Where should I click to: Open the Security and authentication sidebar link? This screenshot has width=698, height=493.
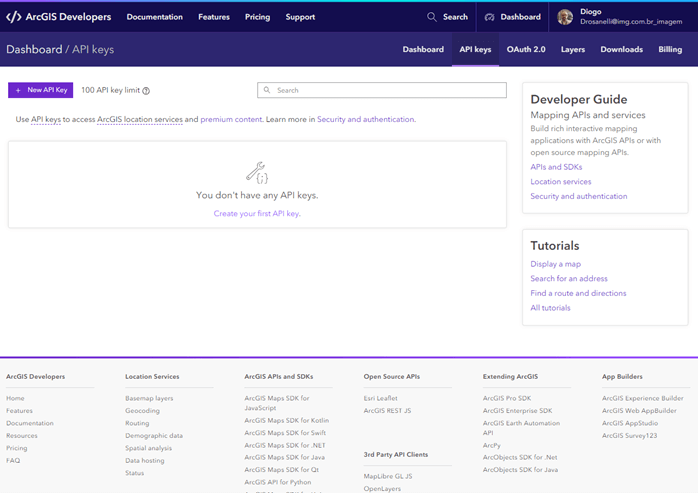coord(578,196)
